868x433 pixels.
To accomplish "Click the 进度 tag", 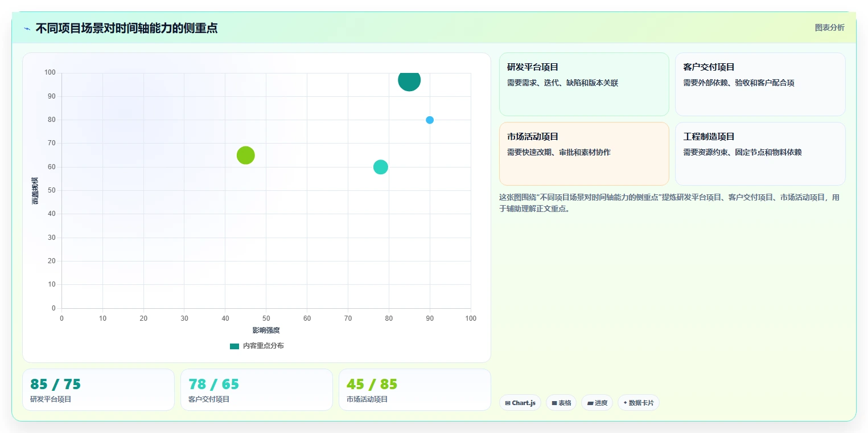I will click(597, 403).
